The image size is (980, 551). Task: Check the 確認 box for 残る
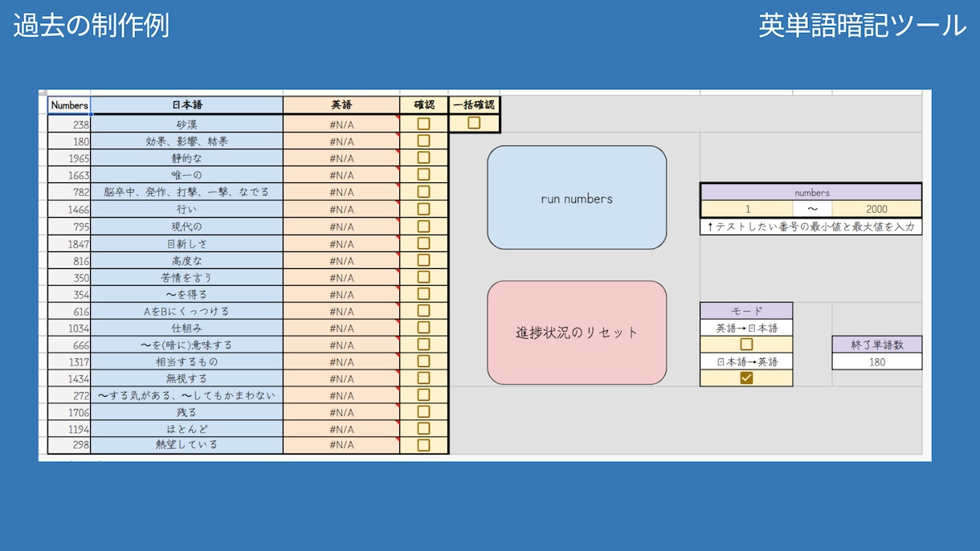(423, 411)
